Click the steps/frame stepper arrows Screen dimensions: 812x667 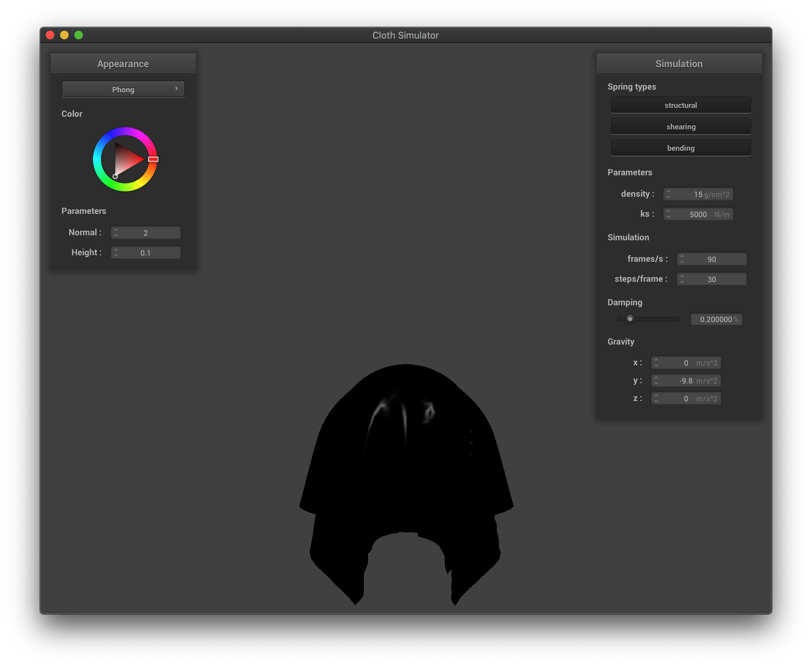[x=682, y=279]
